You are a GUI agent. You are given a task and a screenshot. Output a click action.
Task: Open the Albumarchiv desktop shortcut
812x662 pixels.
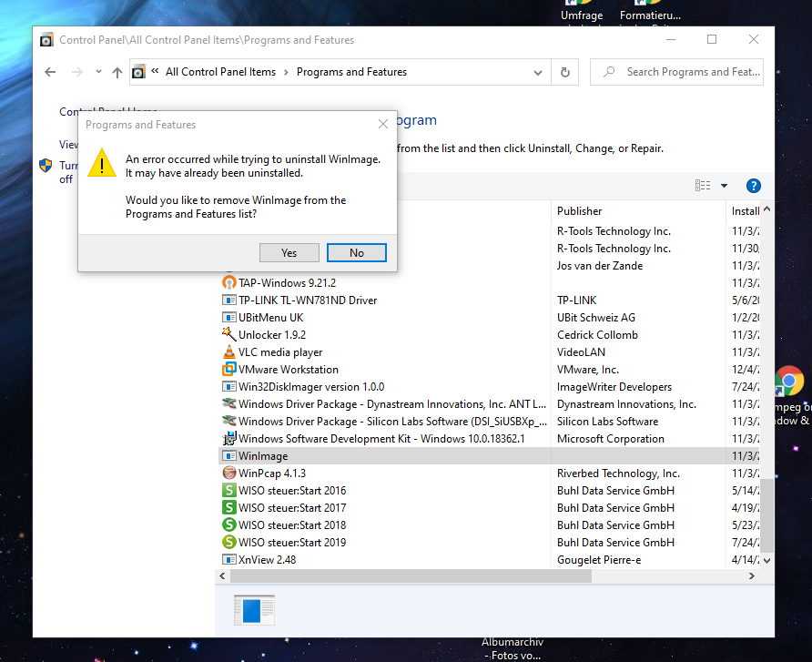513,648
